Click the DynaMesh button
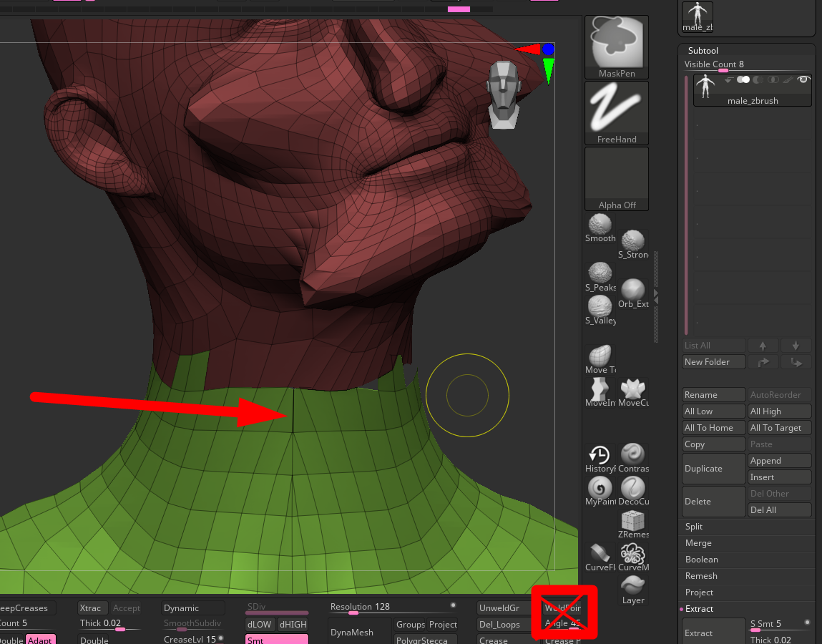 (x=360, y=631)
